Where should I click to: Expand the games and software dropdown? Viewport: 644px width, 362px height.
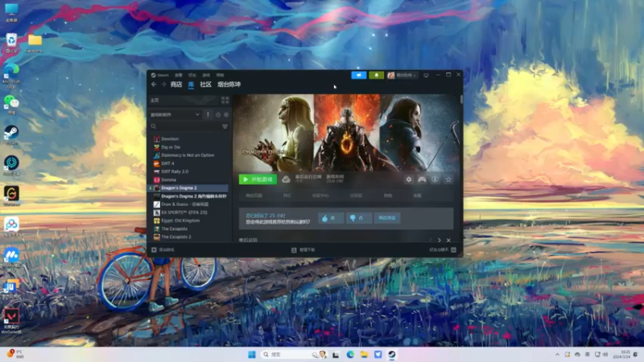point(175,115)
